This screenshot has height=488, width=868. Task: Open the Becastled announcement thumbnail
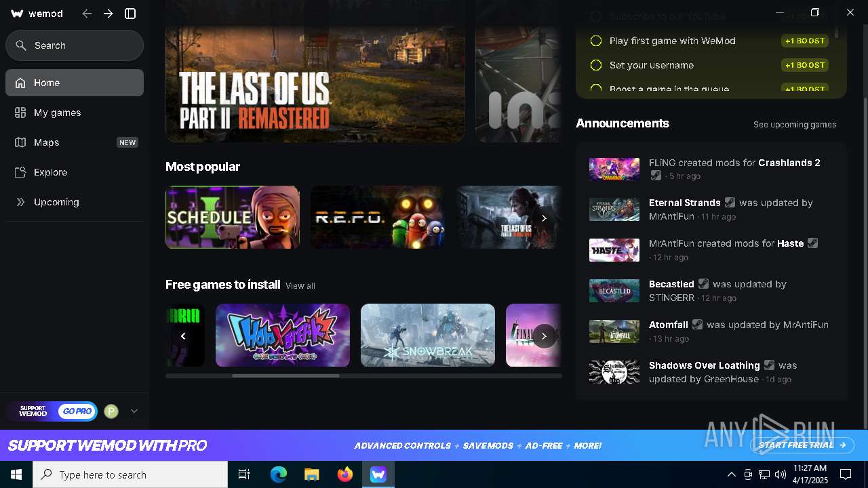[614, 291]
